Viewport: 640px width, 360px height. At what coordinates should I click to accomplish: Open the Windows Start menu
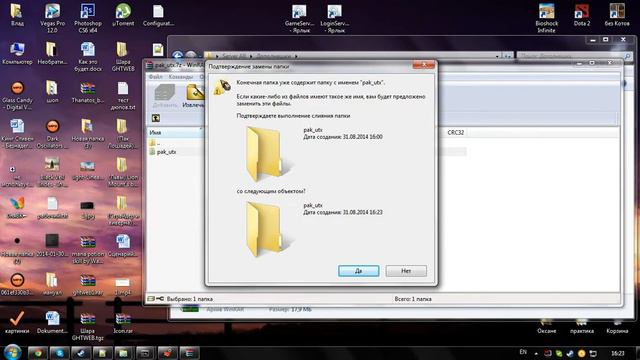[x=12, y=352]
